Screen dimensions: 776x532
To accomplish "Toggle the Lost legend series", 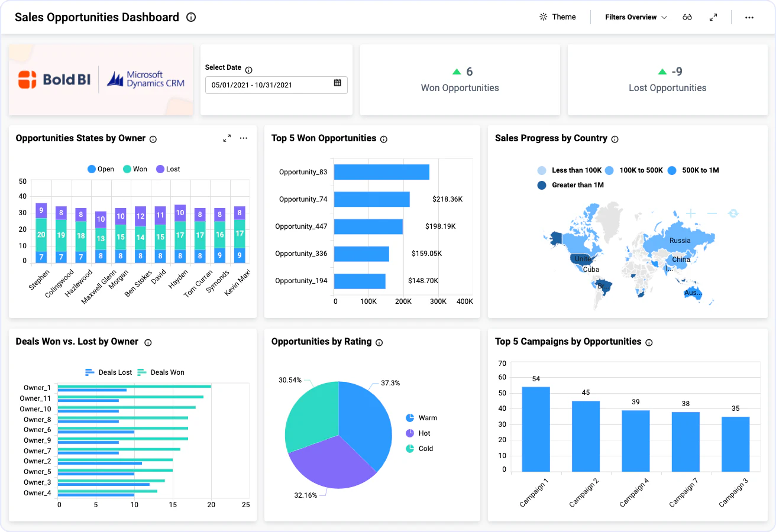I will pos(168,169).
